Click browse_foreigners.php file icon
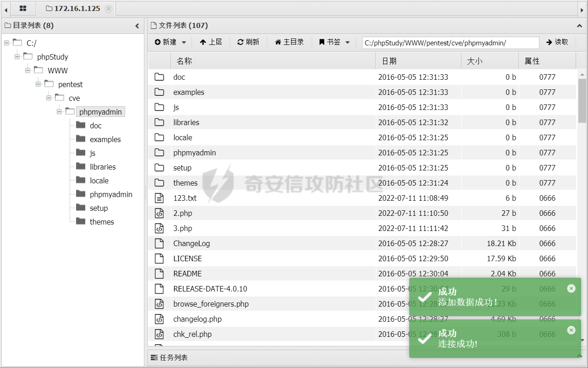Screen dimensions: 588x368 click(159, 304)
